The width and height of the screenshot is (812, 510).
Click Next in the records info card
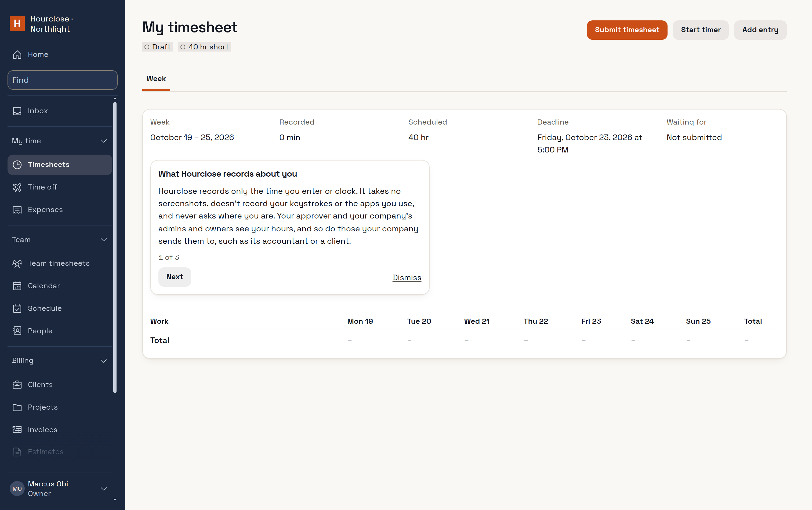tap(175, 277)
